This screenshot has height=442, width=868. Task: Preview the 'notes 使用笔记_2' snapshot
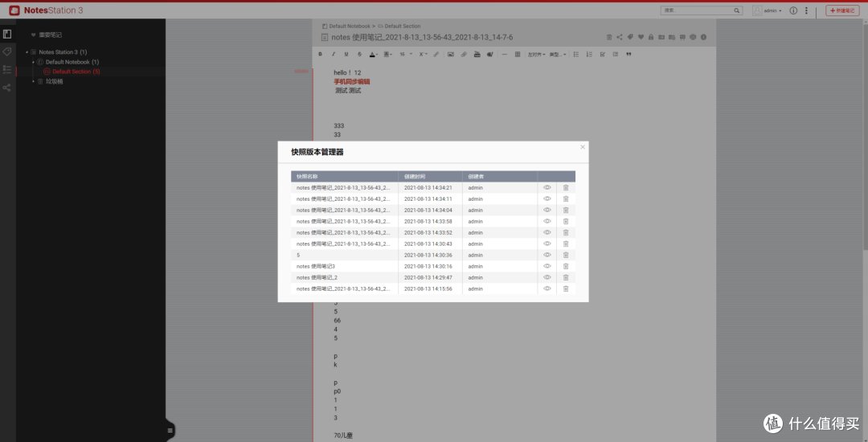547,277
